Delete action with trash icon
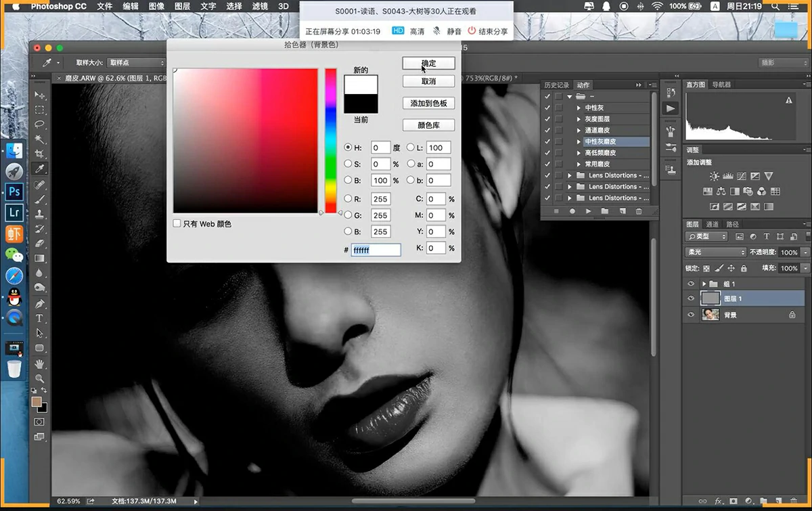This screenshot has height=511, width=812. click(638, 212)
